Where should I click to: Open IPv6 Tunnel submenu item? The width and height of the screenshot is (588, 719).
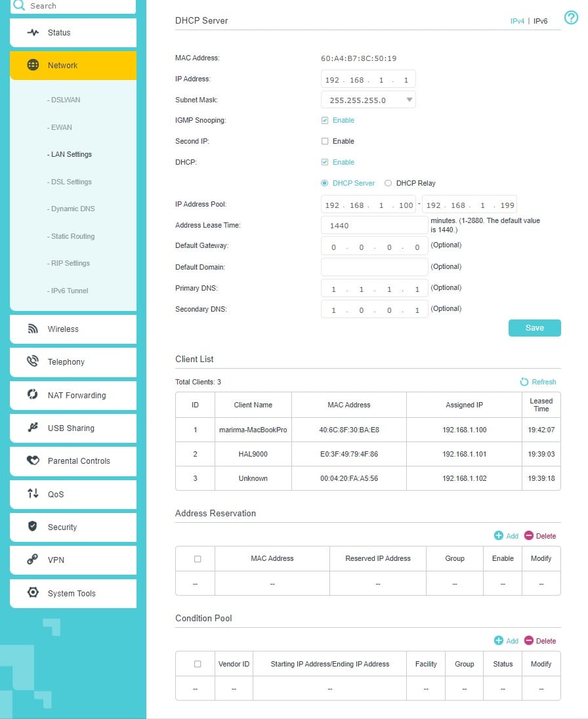tap(68, 291)
